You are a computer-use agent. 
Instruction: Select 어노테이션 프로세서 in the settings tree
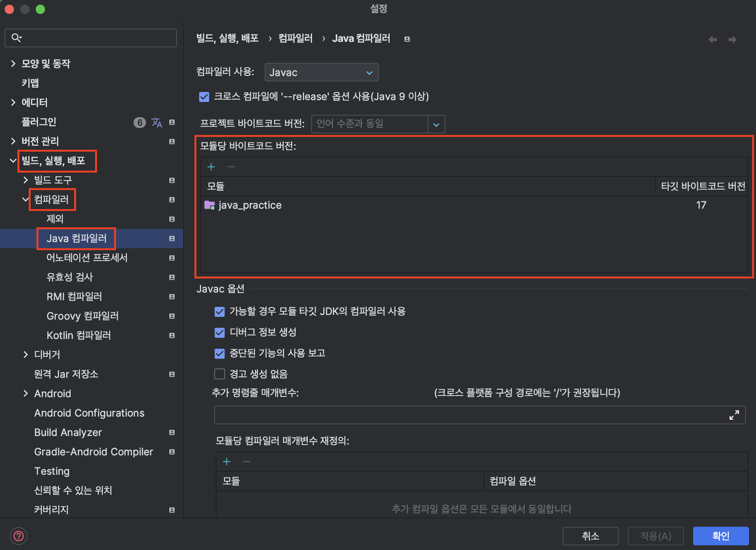[x=87, y=258]
